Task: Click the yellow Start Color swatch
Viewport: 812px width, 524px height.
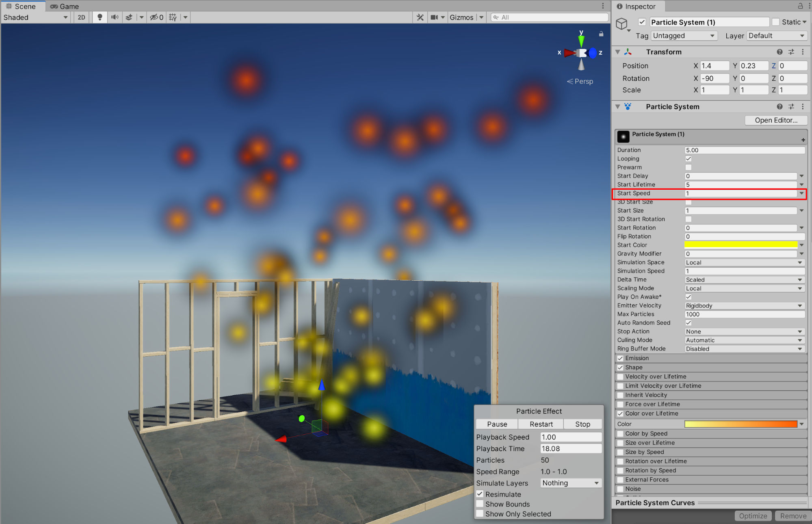Action: click(x=741, y=245)
